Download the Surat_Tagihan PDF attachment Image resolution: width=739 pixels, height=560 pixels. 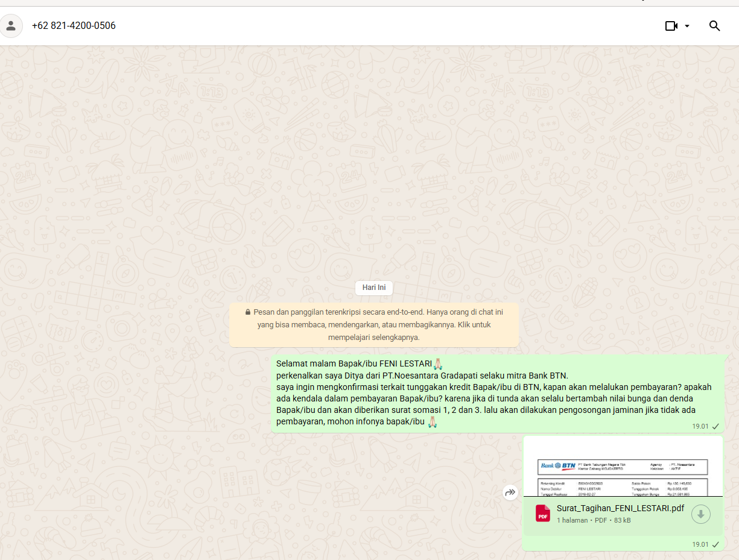pyautogui.click(x=700, y=514)
